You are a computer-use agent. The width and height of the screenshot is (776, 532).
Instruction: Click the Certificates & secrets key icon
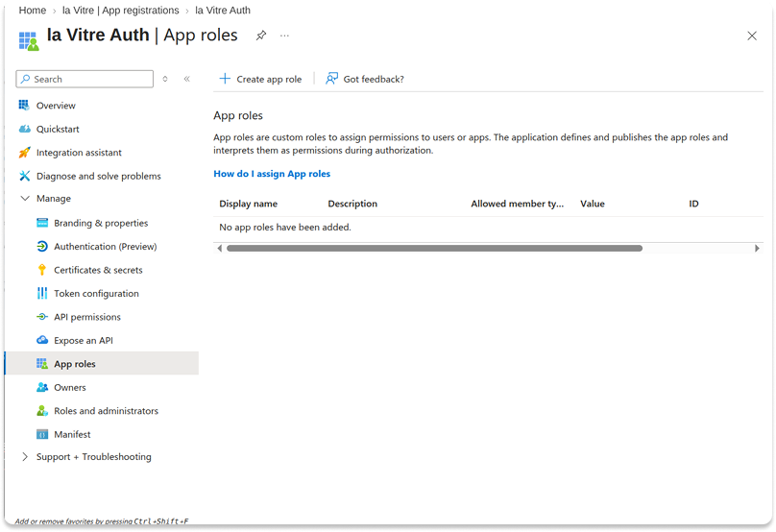pyautogui.click(x=42, y=270)
